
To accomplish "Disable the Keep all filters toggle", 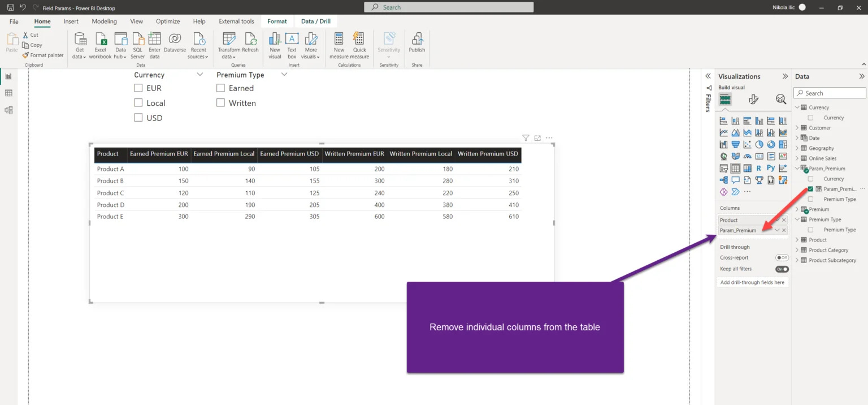I will coord(782,269).
